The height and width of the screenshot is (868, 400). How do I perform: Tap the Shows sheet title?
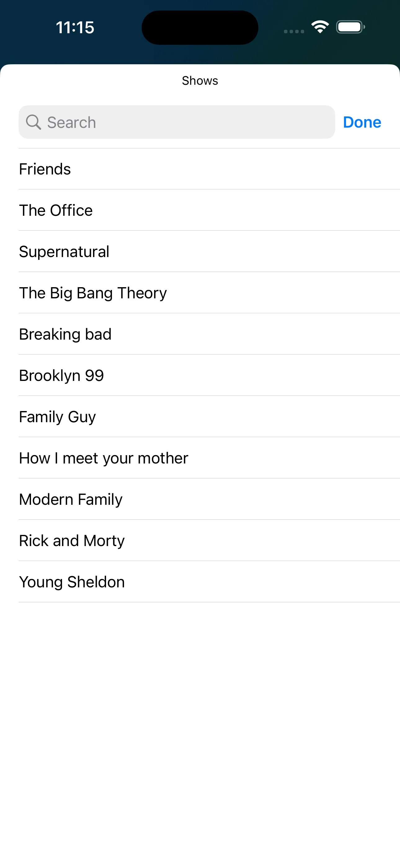tap(200, 81)
